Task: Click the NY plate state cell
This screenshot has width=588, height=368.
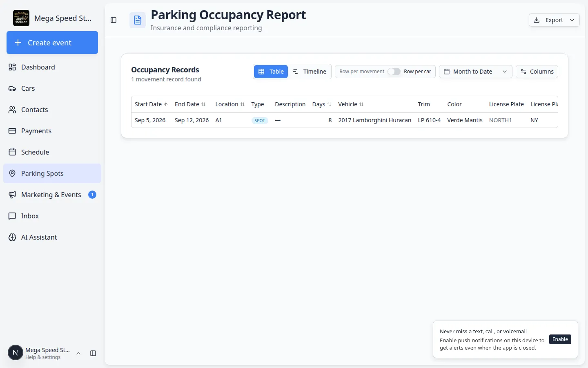Action: click(534, 120)
